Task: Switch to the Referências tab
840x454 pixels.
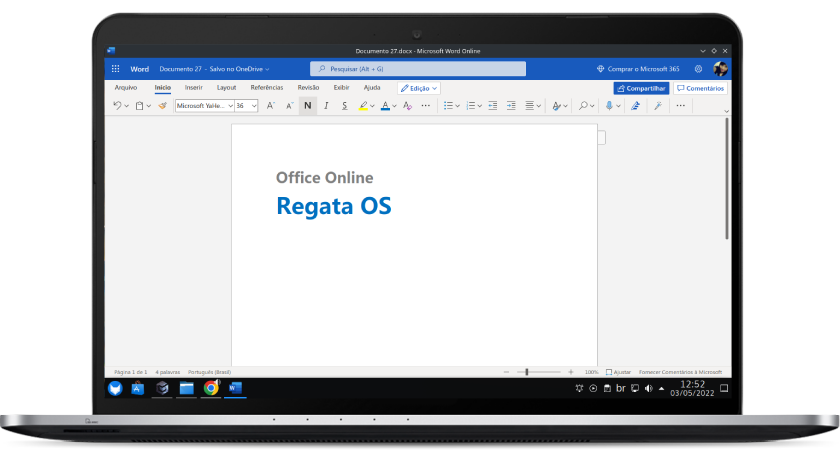Action: (x=267, y=87)
